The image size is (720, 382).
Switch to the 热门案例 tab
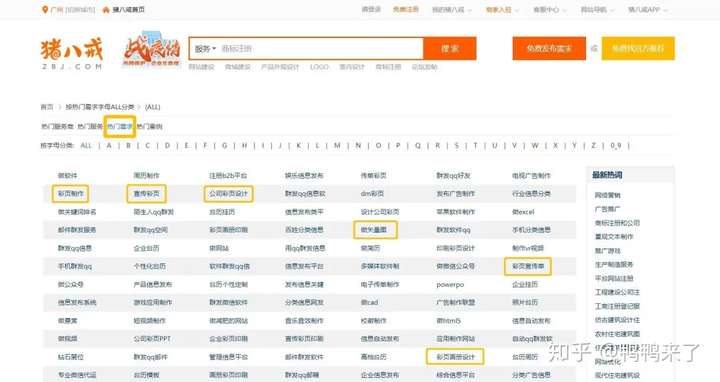coord(150,126)
